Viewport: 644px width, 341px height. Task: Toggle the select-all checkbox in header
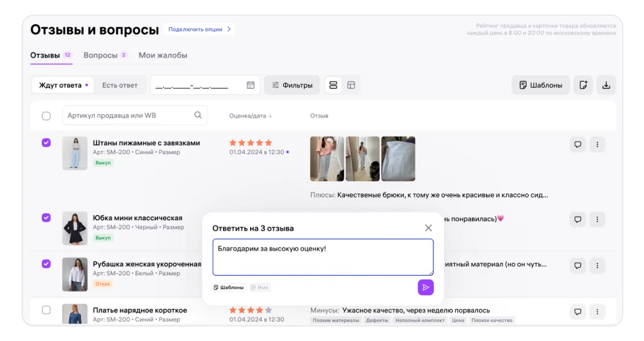click(x=46, y=116)
